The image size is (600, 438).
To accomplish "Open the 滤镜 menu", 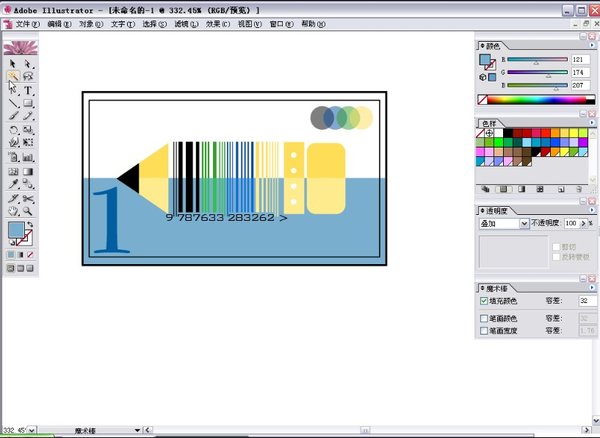I will pos(186,24).
